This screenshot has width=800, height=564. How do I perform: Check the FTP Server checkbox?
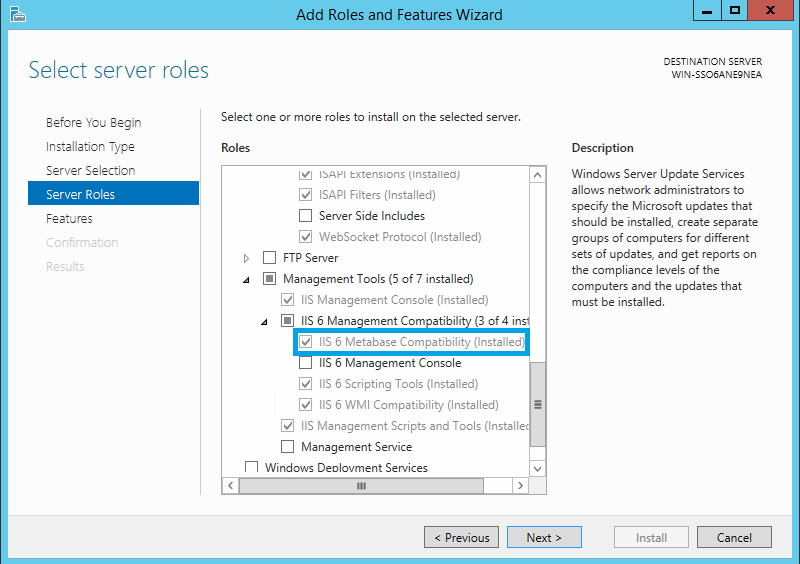pos(269,258)
